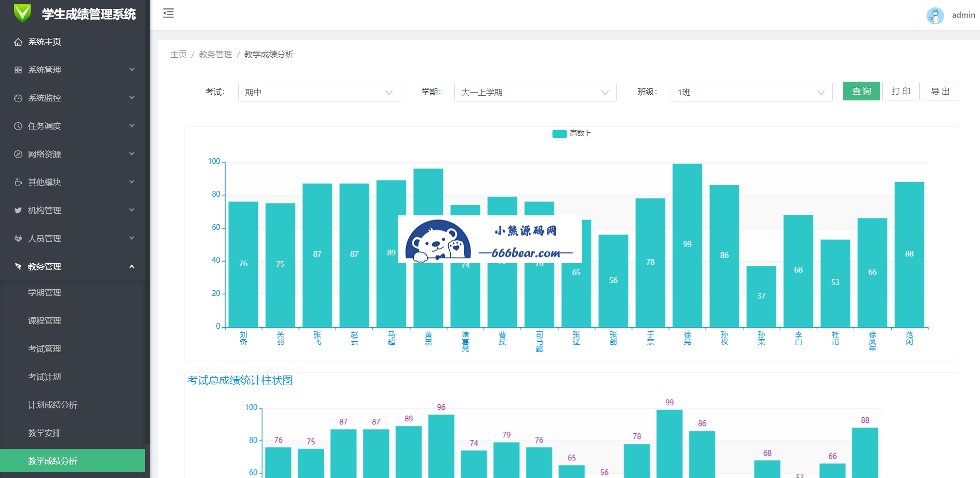Open the 班级 dropdown showing 1班
This screenshot has height=478, width=980.
tap(752, 92)
